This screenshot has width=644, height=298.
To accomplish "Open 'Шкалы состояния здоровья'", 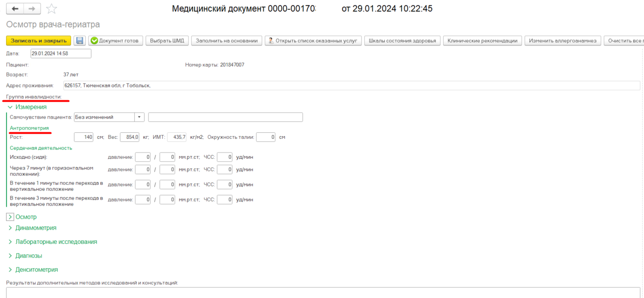I will coord(402,41).
